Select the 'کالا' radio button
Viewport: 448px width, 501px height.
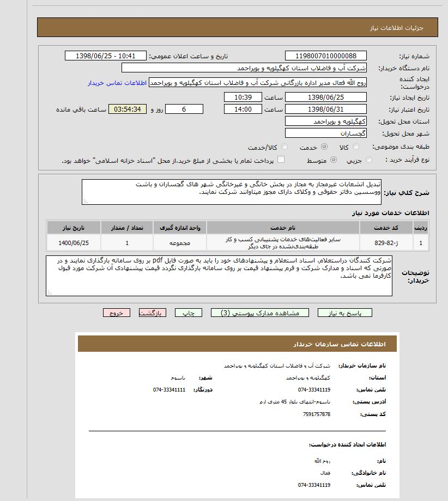coord(356,147)
